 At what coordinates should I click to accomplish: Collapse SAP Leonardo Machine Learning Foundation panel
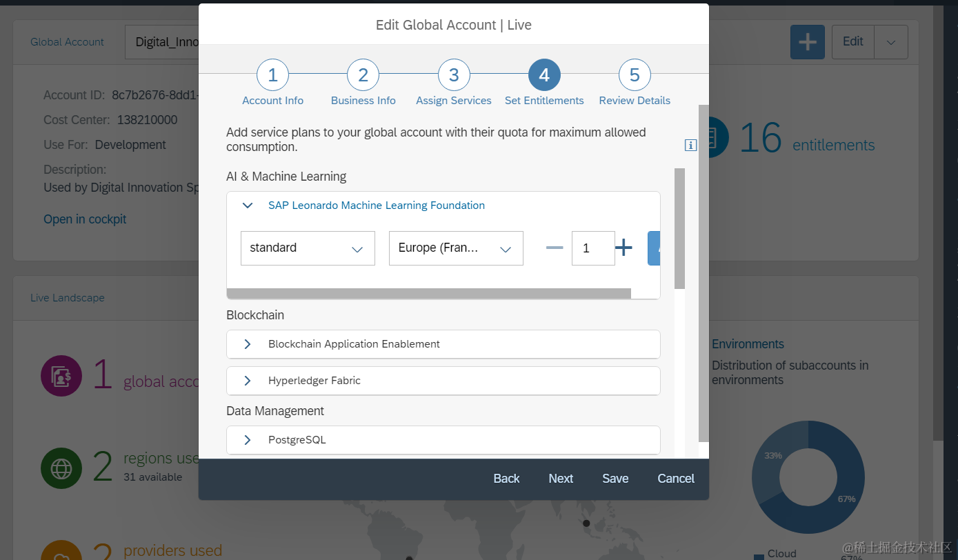(x=247, y=206)
